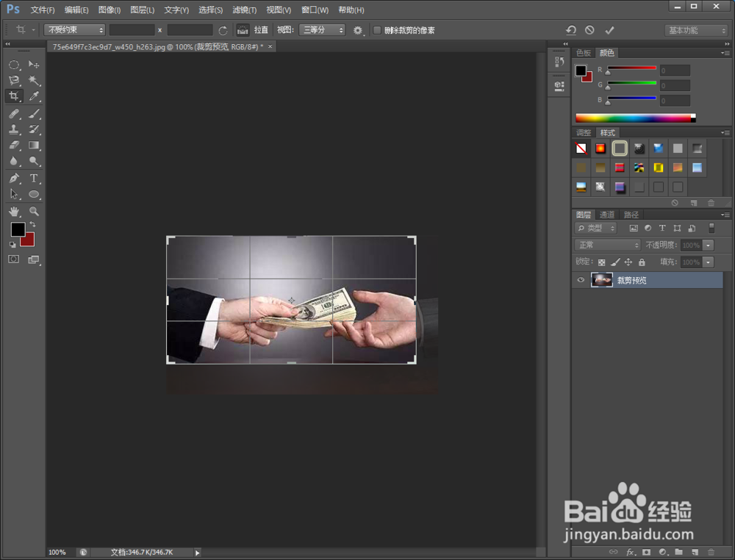735x560 pixels.
Task: Open the crop ratio 不受约束 dropdown
Action: pyautogui.click(x=74, y=30)
